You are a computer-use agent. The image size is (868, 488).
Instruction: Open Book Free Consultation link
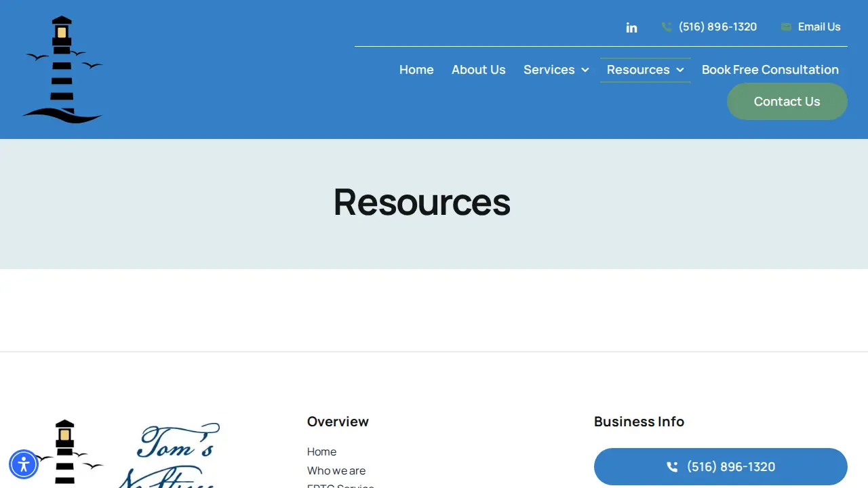pos(770,70)
